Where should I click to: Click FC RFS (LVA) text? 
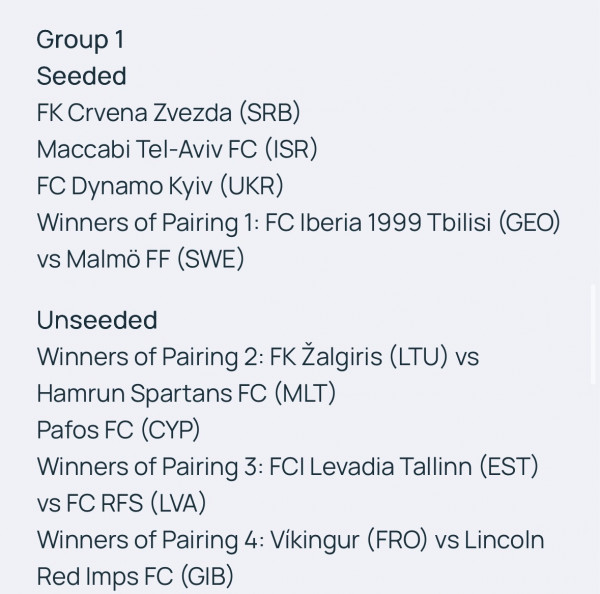(136, 503)
